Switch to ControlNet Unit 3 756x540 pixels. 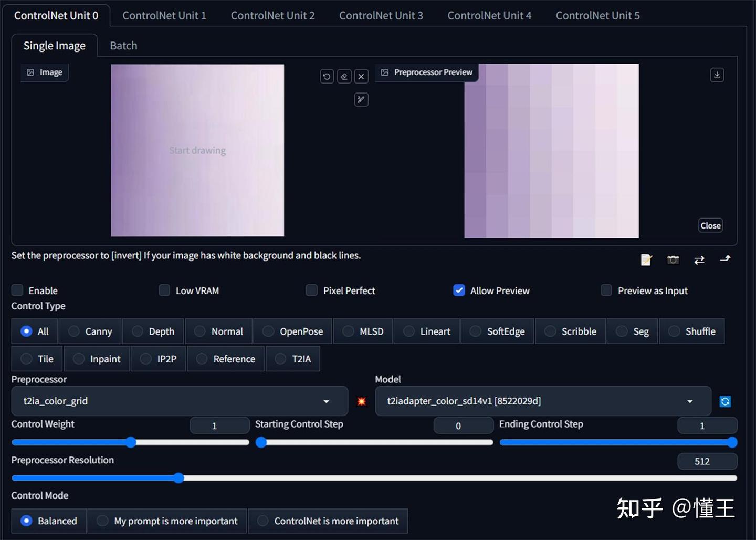click(x=381, y=15)
